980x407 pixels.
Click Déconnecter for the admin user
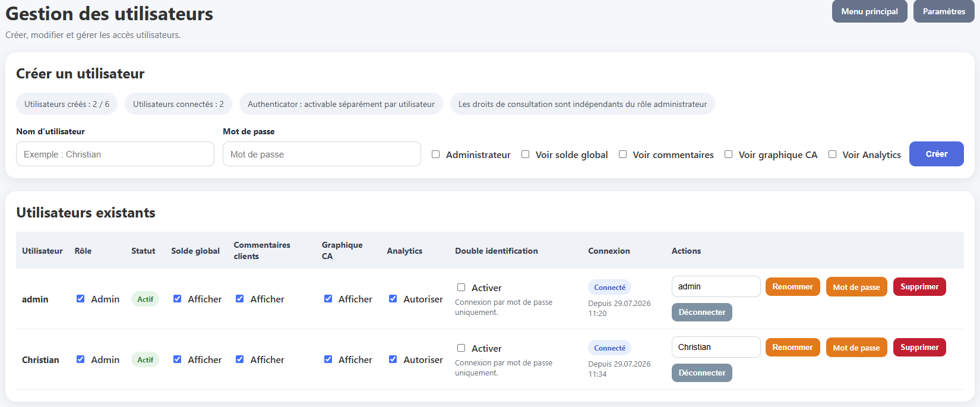pyautogui.click(x=702, y=312)
